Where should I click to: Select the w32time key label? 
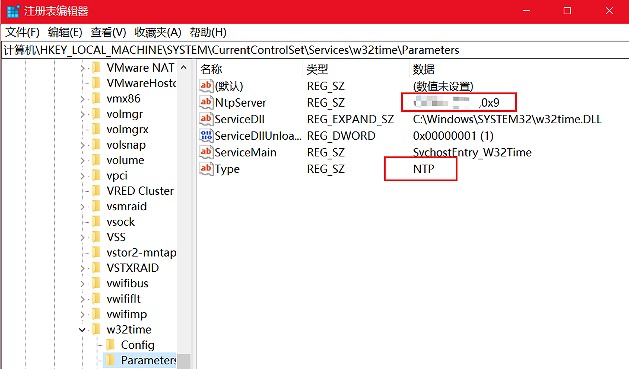[x=129, y=330]
